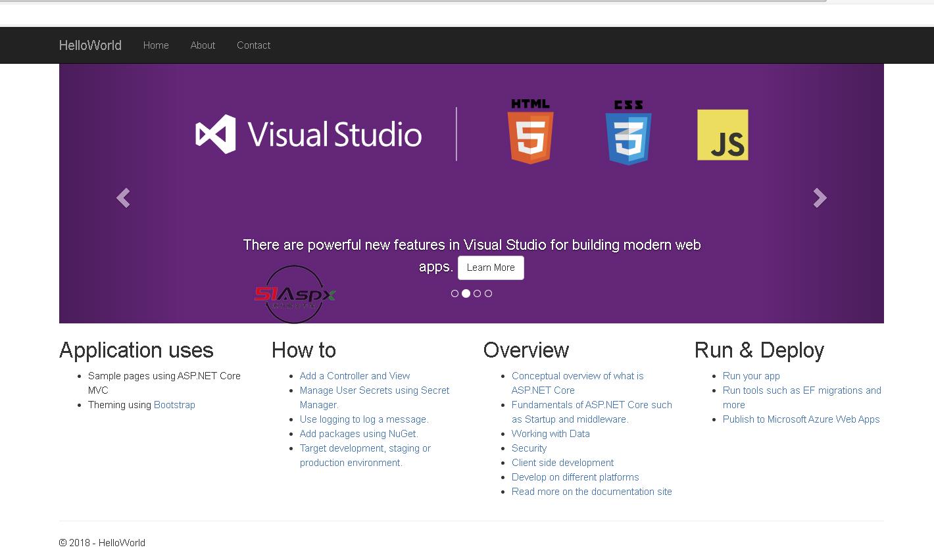Open 'Manage User Secrets using Secret Manager' link
This screenshot has width=934, height=560.
(374, 398)
